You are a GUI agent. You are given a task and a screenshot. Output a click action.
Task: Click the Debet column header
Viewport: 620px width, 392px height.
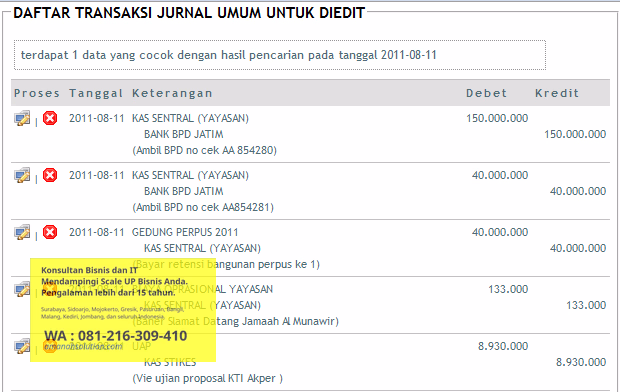pyautogui.click(x=486, y=93)
